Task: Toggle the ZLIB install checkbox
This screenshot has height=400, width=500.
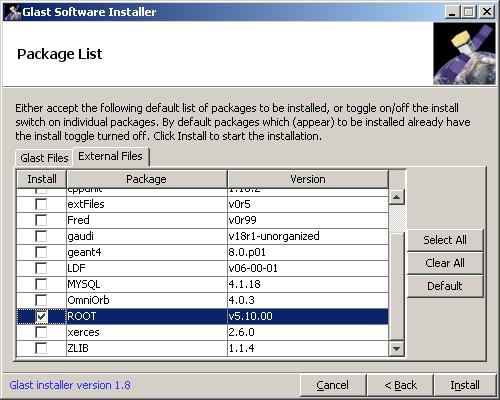Action: [x=41, y=348]
